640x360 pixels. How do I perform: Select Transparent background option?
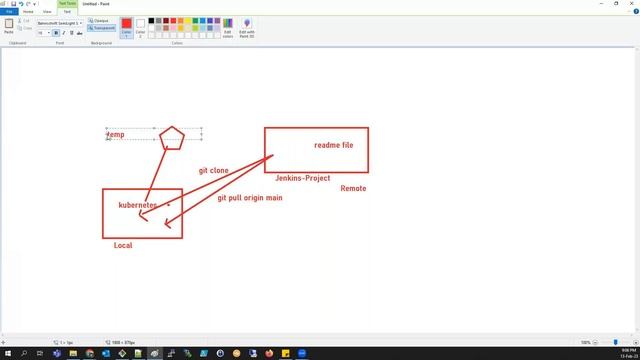[x=102, y=28]
